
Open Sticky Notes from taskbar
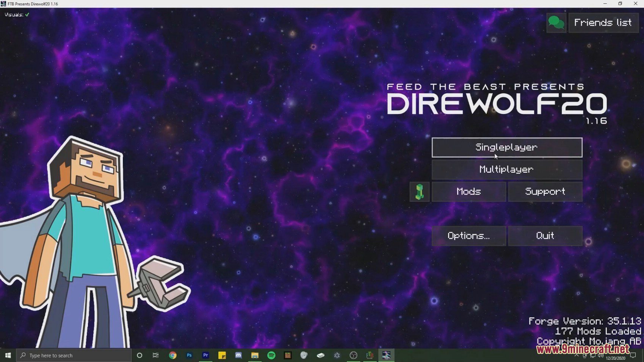222,355
